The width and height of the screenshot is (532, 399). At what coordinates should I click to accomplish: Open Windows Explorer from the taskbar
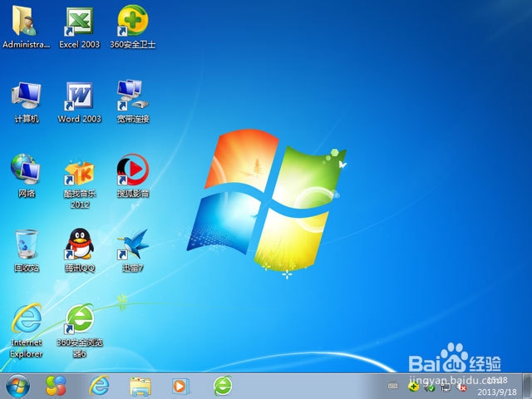140,386
